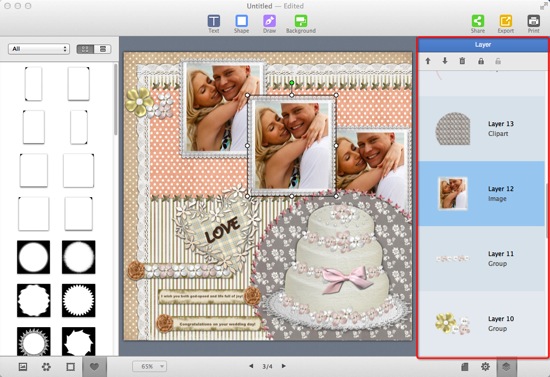Select the wedding cake clipart
Screen dimensions: 550x377
pyautogui.click(x=337, y=267)
